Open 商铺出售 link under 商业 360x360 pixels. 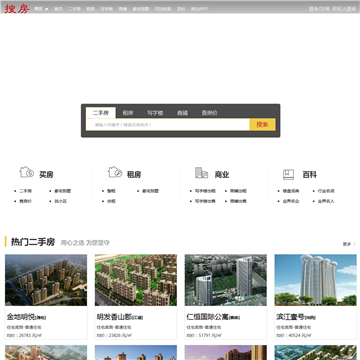coord(238,201)
